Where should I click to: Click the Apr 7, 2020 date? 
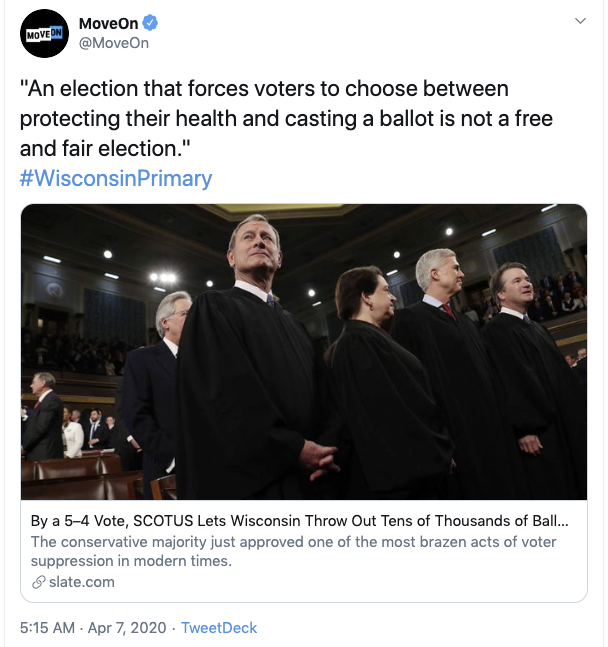[x=128, y=628]
